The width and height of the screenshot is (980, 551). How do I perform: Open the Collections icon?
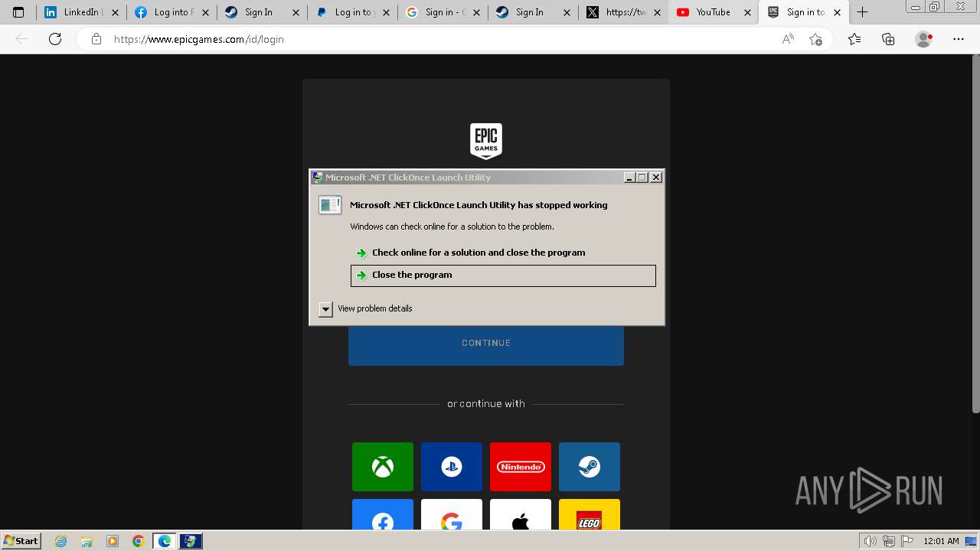coord(888,39)
